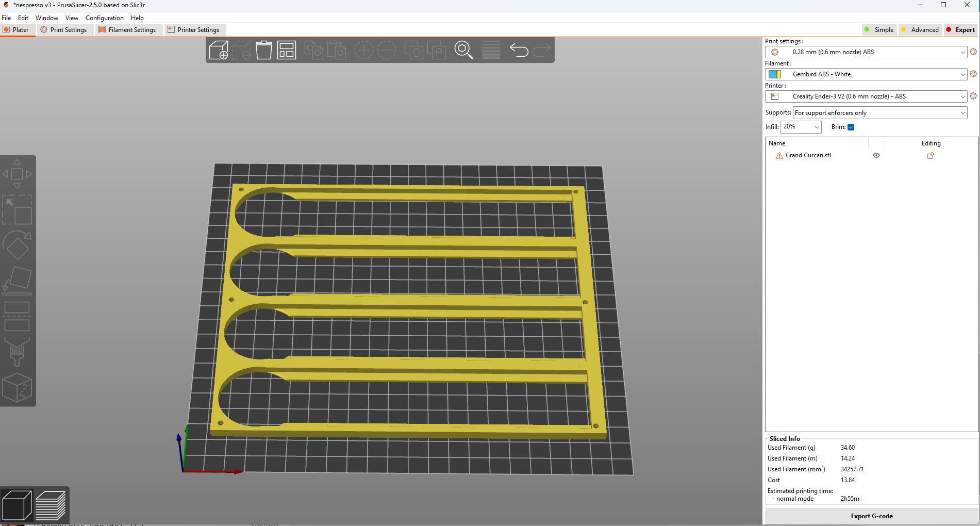Switch to the Filament Settings tab
The height and width of the screenshot is (526, 980).
pos(128,30)
